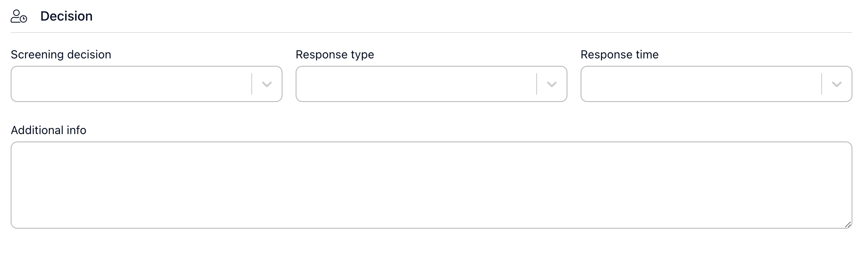Open the Response type dropdown field

432,84
